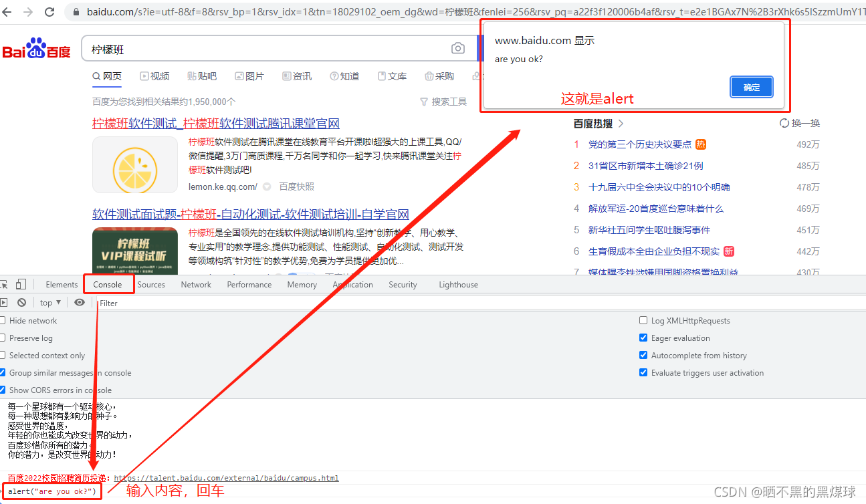Click the Baidu logo
Screen dimensions: 866x504
tap(37, 50)
